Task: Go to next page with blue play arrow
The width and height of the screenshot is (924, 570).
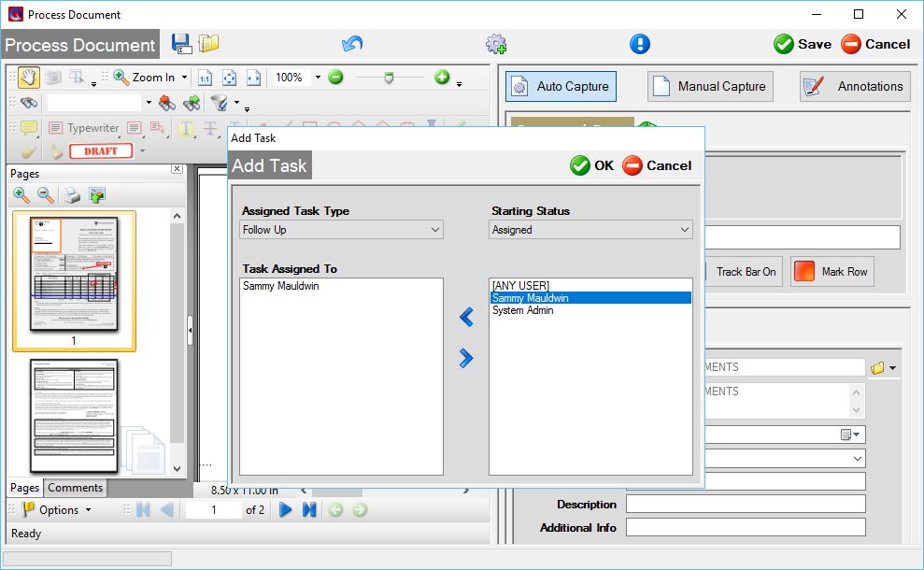Action: click(285, 510)
